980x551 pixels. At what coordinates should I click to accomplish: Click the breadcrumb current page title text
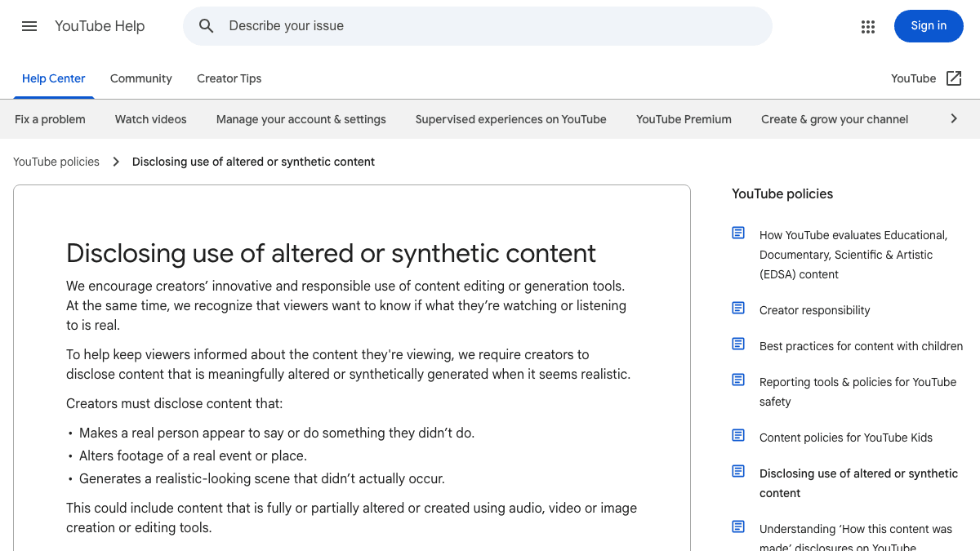click(x=253, y=162)
